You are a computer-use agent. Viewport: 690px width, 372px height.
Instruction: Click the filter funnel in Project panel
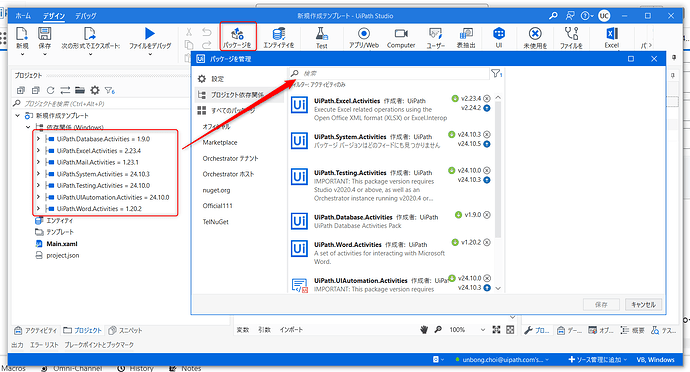[x=110, y=91]
